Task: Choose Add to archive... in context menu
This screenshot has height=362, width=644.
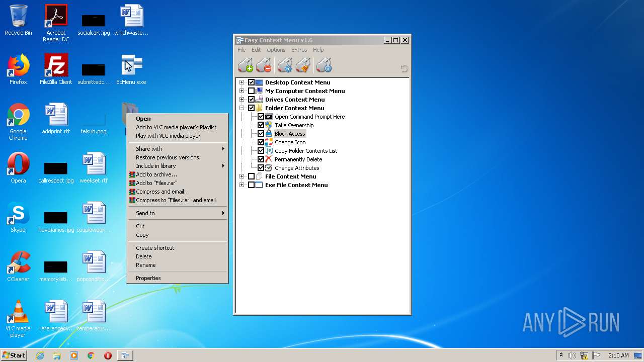Action: pyautogui.click(x=178, y=174)
